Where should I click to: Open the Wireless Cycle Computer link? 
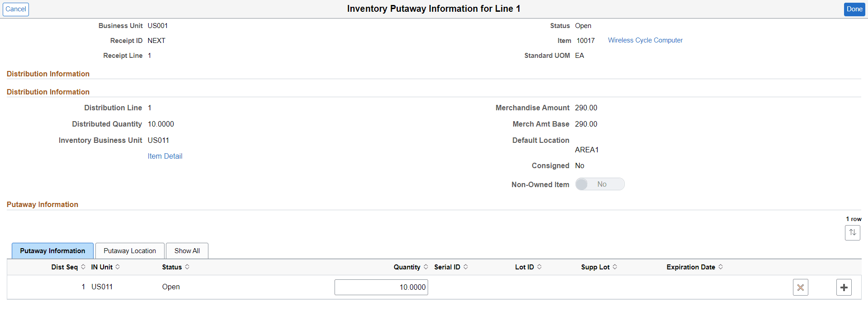click(645, 40)
